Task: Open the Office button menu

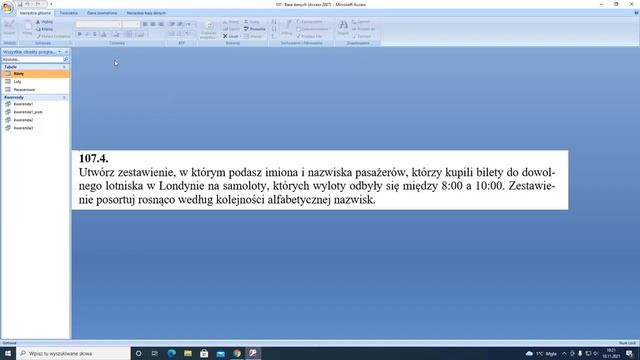Action: [x=7, y=7]
